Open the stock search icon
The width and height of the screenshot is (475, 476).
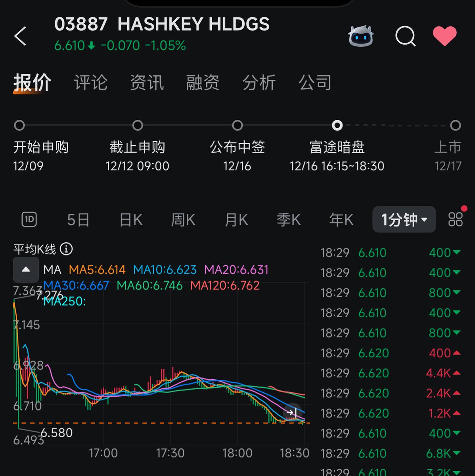[405, 36]
